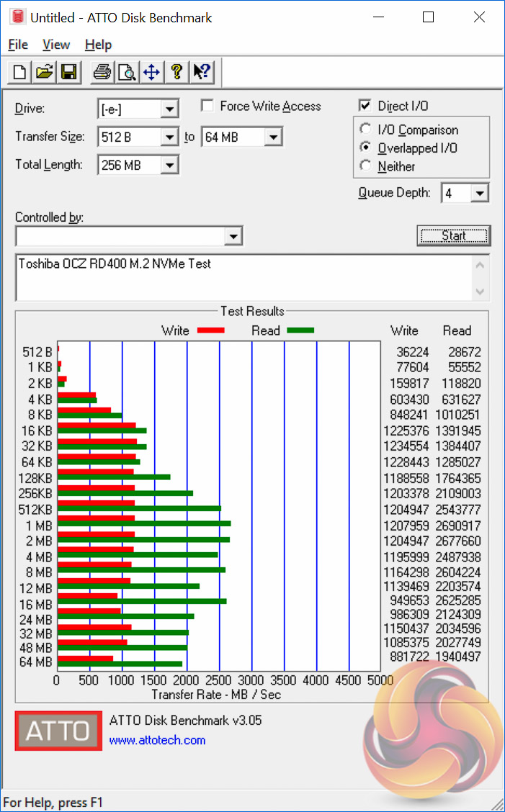Click the Print toolbar icon
This screenshot has height=812, width=505.
click(x=102, y=71)
